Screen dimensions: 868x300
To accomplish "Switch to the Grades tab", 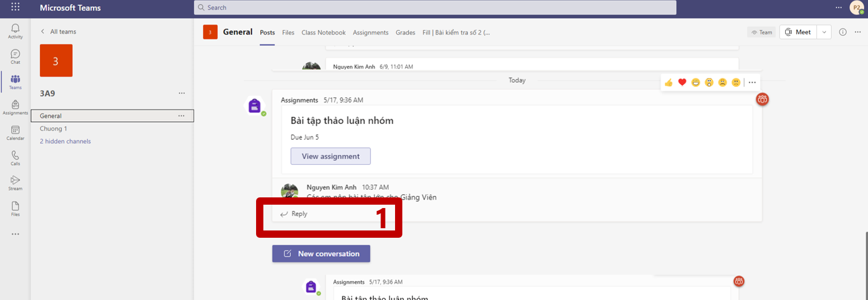I will 405,33.
